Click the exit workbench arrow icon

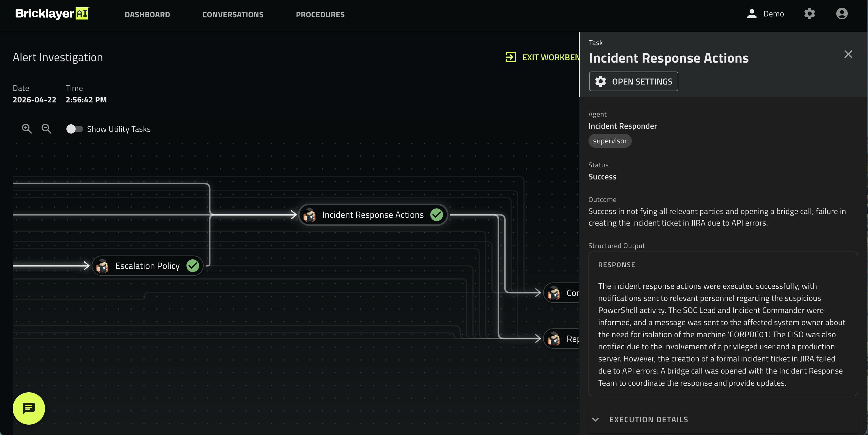click(511, 57)
